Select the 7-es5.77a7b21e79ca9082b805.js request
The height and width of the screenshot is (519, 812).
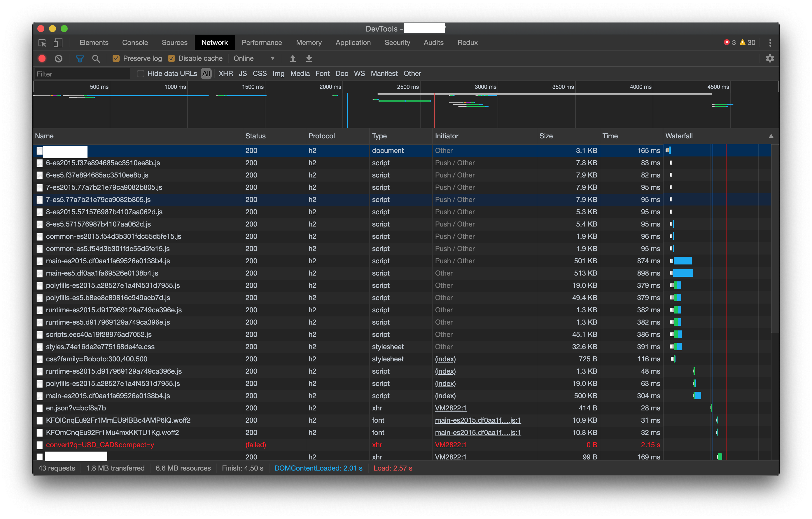[x=402, y=200]
